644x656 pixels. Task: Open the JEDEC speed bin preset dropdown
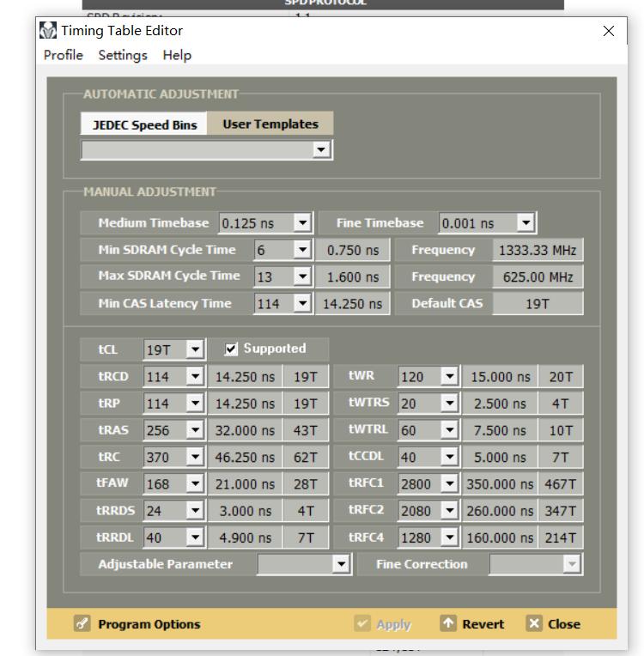321,149
